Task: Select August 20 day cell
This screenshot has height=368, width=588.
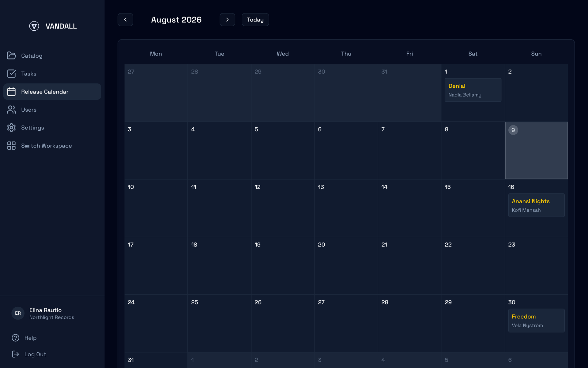Action: point(346,266)
